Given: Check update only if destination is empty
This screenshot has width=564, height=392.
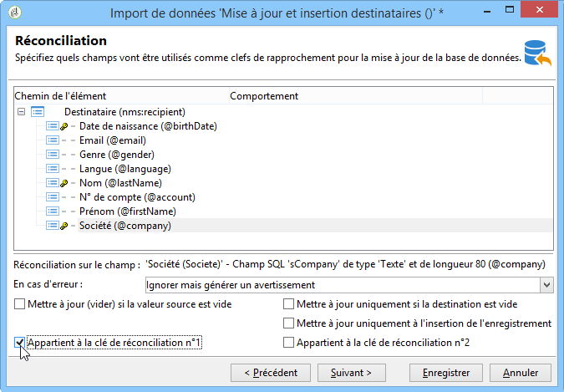Looking at the screenshot, I should point(289,304).
